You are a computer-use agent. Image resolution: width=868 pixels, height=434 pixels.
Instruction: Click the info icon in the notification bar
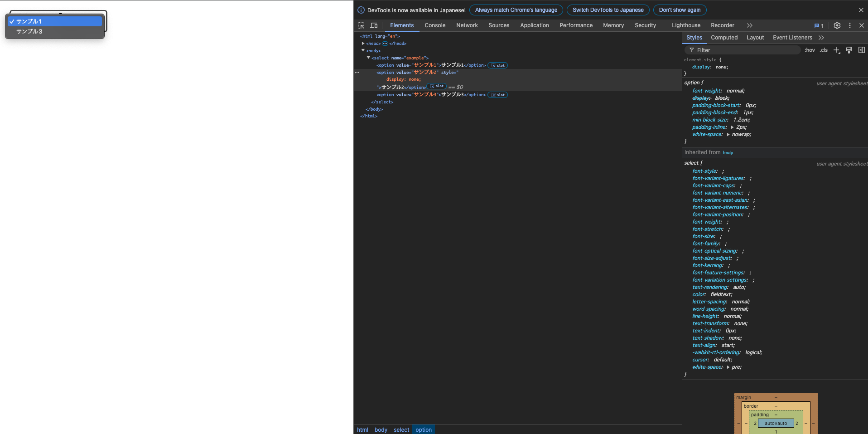pyautogui.click(x=361, y=10)
